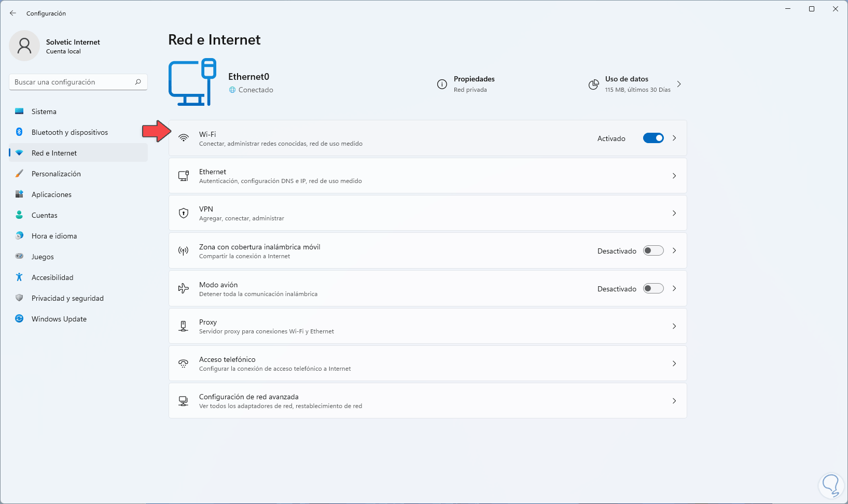The image size is (848, 504).
Task: Open the Personalización section
Action: click(x=56, y=174)
